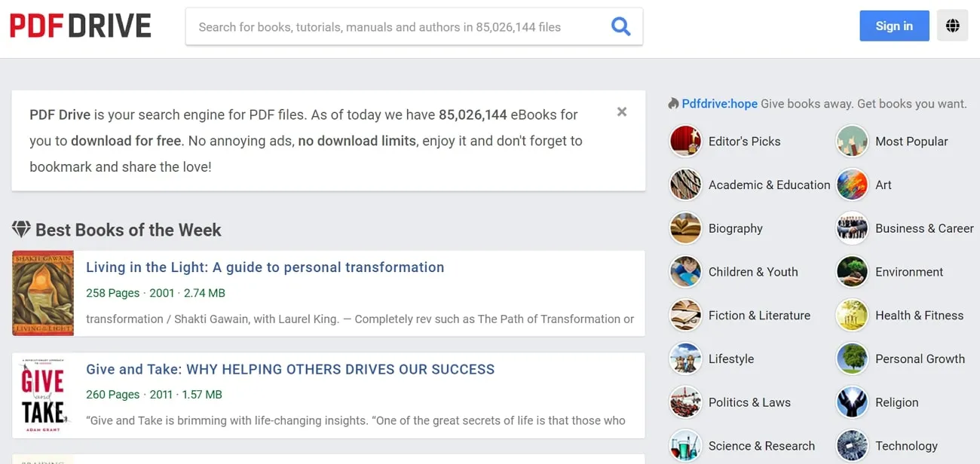Select the Technology category icon
The width and height of the screenshot is (980, 464).
[x=852, y=446]
